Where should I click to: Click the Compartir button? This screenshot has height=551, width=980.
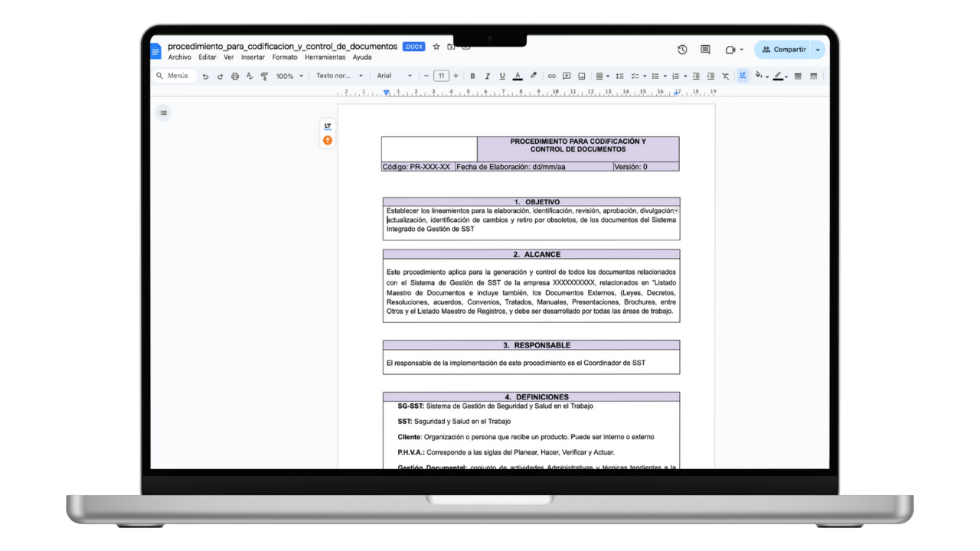[788, 49]
